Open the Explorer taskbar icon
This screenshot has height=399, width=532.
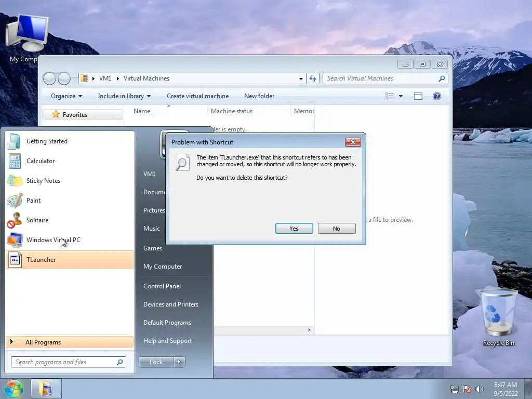tap(46, 389)
